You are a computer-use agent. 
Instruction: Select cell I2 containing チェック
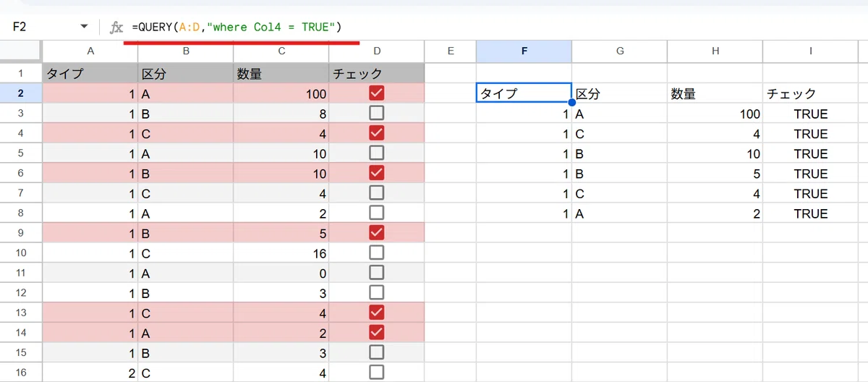point(811,93)
